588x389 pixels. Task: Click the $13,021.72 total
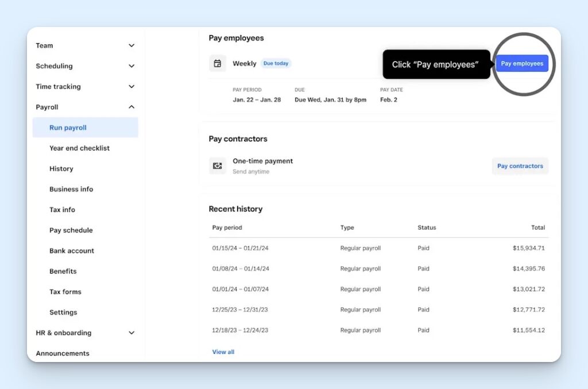528,289
